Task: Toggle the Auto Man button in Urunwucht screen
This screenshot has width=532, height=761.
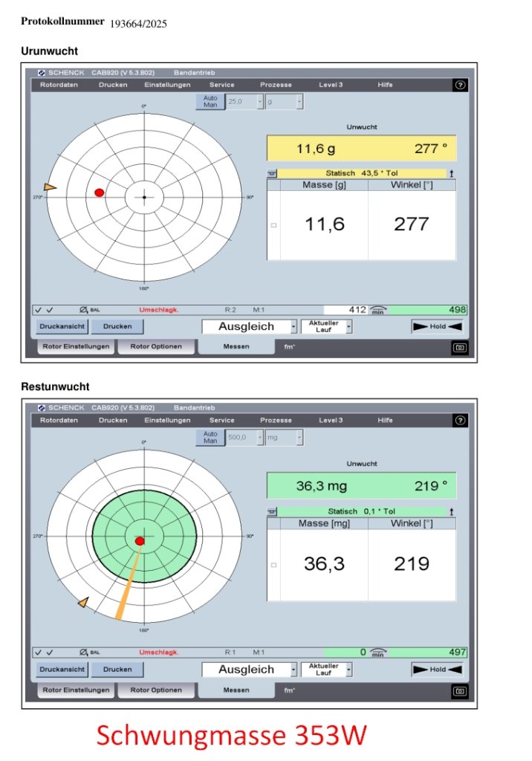Action: [x=211, y=102]
